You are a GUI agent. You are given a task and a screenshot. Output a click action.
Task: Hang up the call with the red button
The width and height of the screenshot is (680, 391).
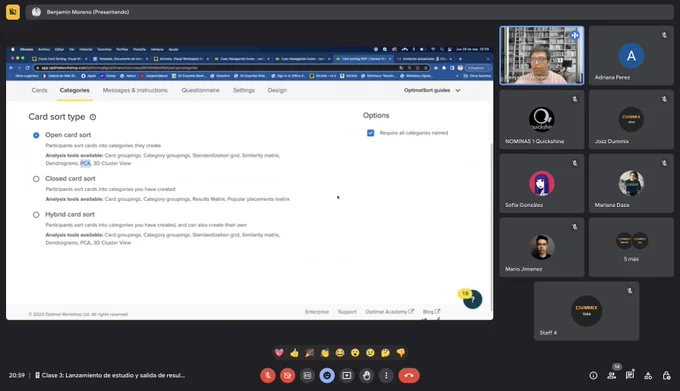409,375
